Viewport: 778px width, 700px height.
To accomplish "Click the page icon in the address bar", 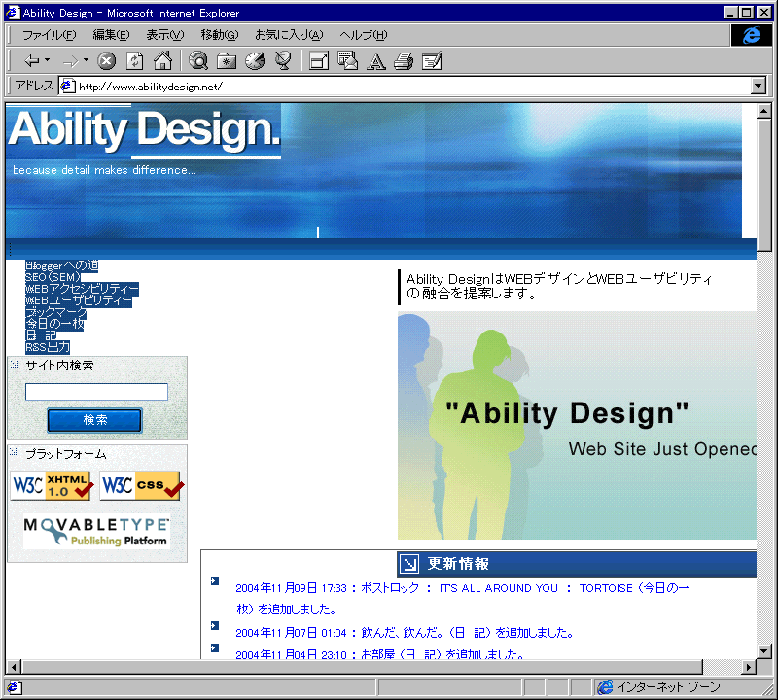I will click(67, 87).
